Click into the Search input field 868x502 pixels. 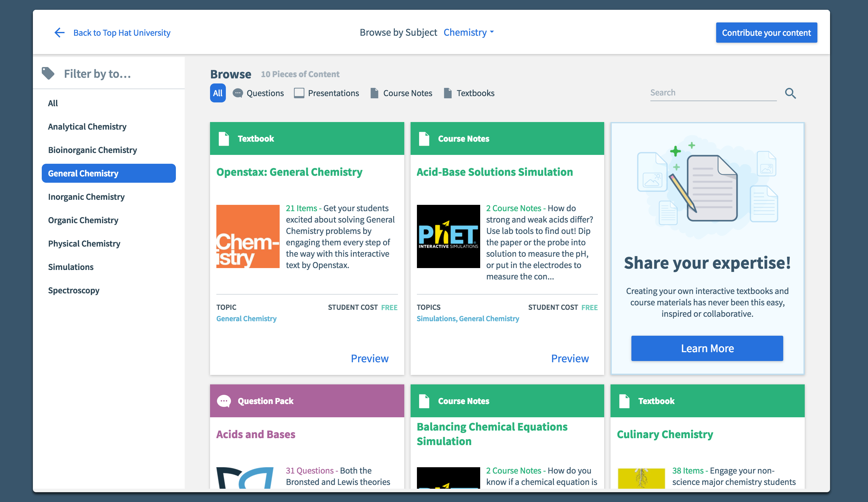pyautogui.click(x=712, y=93)
